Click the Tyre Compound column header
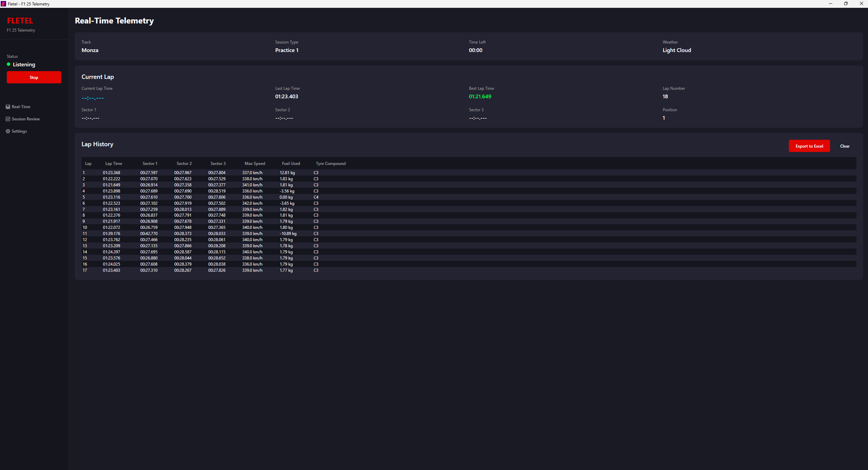This screenshot has width=868, height=470. [330, 163]
